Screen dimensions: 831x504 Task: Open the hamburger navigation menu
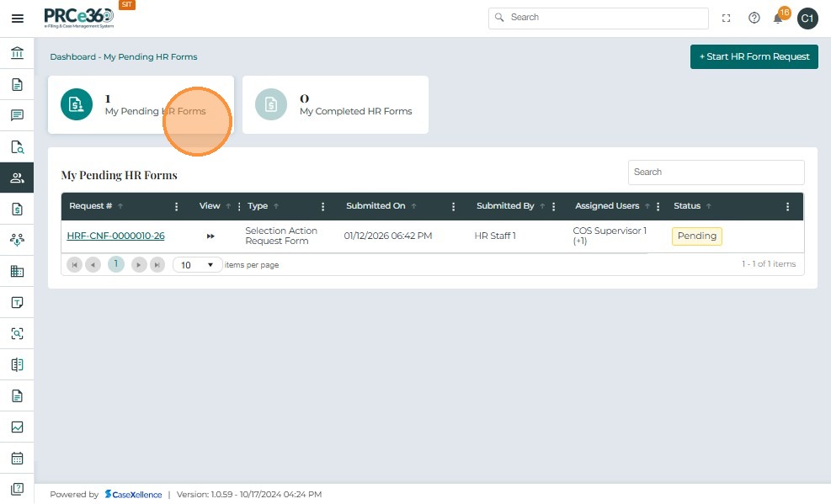pyautogui.click(x=18, y=19)
